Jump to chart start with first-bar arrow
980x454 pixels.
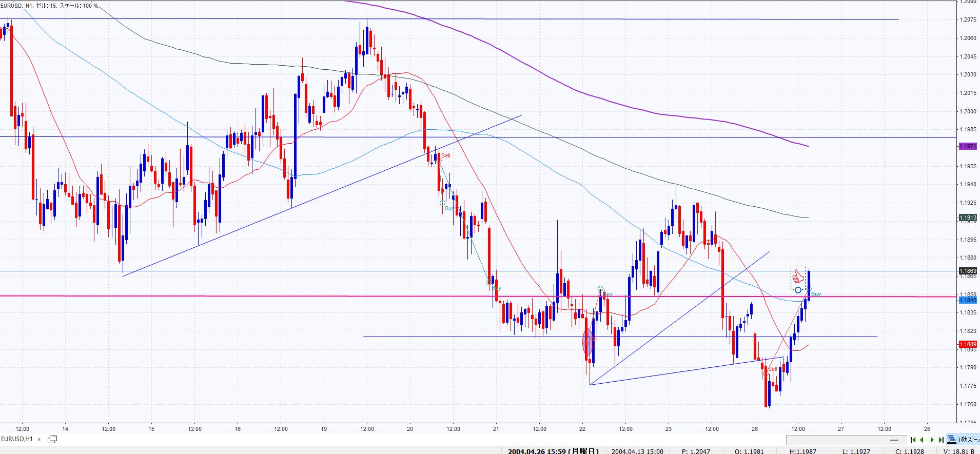(x=913, y=440)
